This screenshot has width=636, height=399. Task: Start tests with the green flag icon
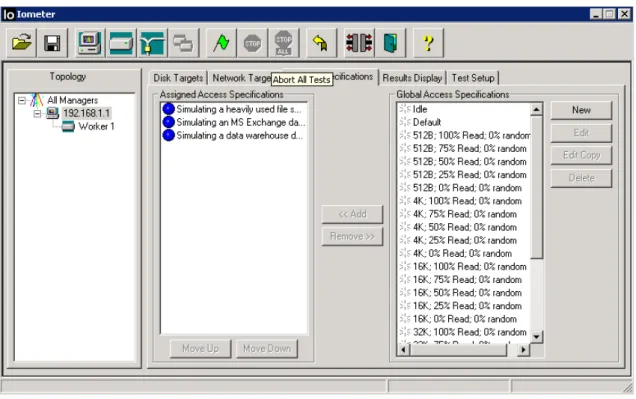(221, 43)
